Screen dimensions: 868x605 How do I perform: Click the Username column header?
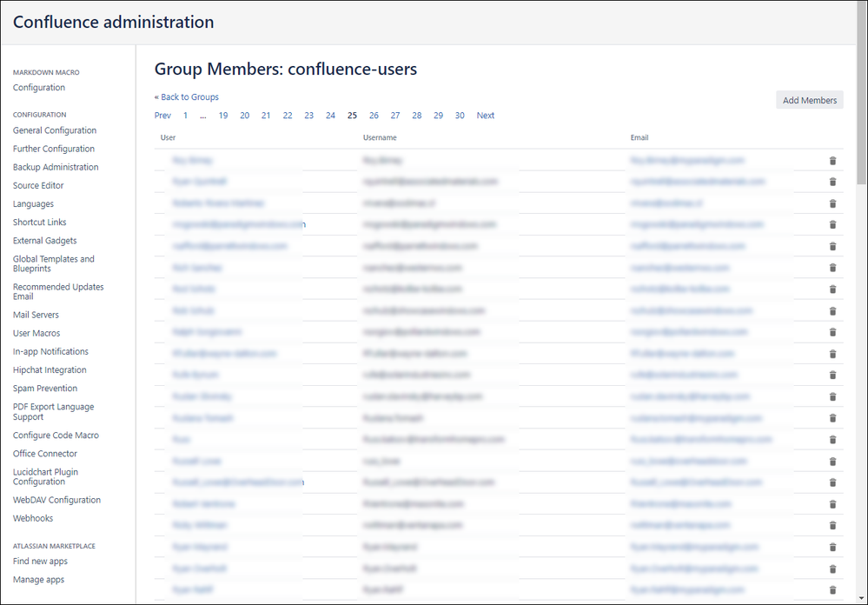pyautogui.click(x=380, y=137)
